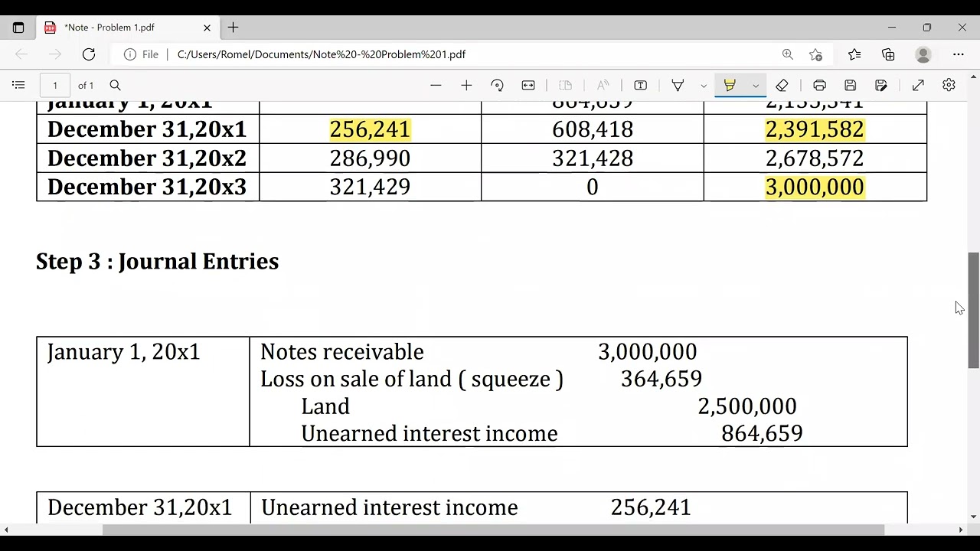Click the scroll down arrow
The height and width of the screenshot is (551, 980).
tap(974, 517)
